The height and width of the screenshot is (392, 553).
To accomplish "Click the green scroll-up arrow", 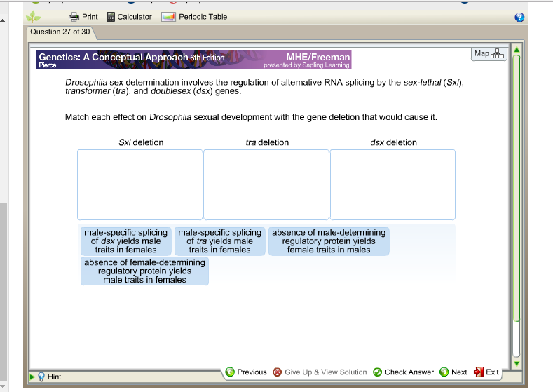I will pyautogui.click(x=517, y=50).
